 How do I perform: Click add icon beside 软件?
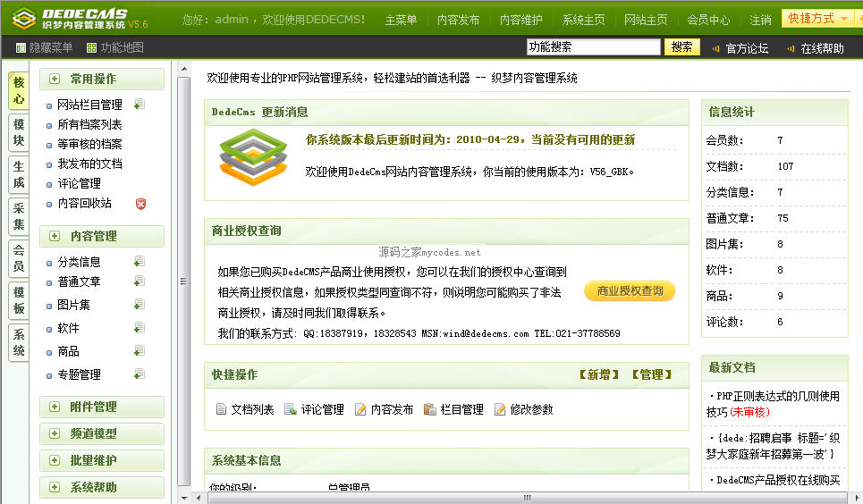click(x=140, y=328)
